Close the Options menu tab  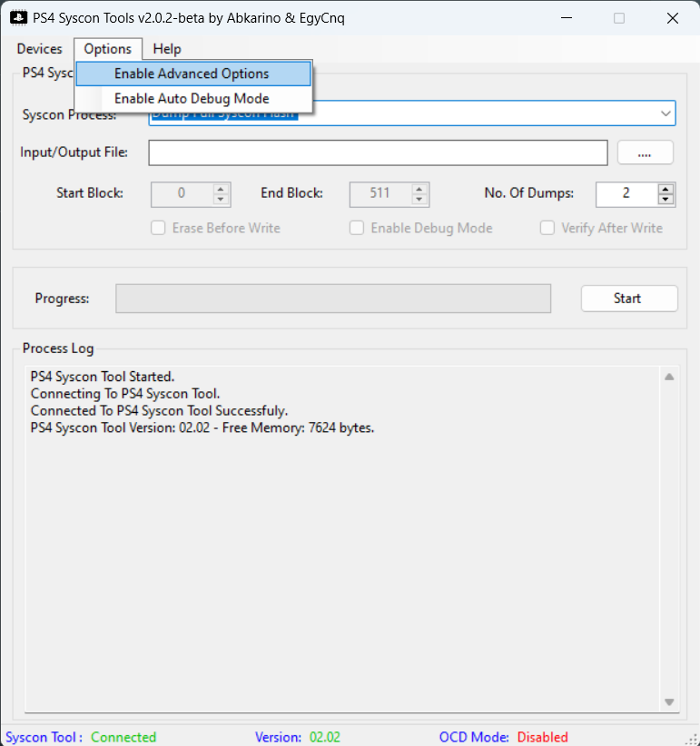[x=108, y=49]
